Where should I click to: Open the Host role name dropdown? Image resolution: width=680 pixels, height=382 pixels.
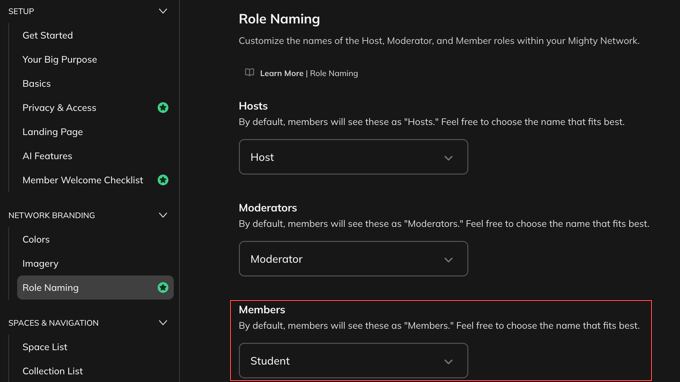[x=353, y=157]
